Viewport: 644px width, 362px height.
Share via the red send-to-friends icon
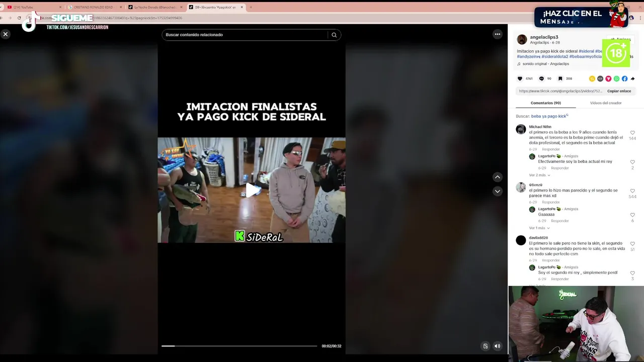coord(608,78)
